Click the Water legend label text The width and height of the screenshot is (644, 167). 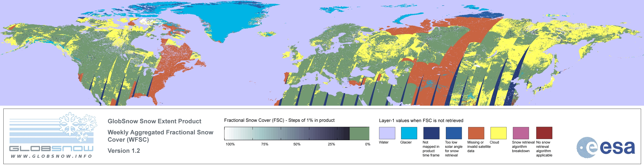pos(384,142)
